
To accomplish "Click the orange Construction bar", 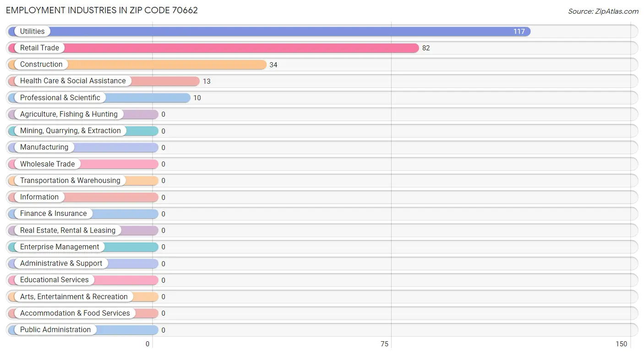I will pyautogui.click(x=137, y=65).
